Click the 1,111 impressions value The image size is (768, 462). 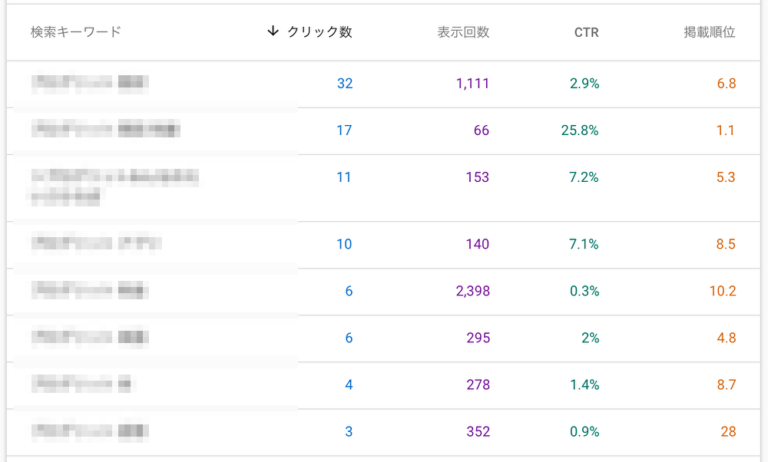coord(472,84)
